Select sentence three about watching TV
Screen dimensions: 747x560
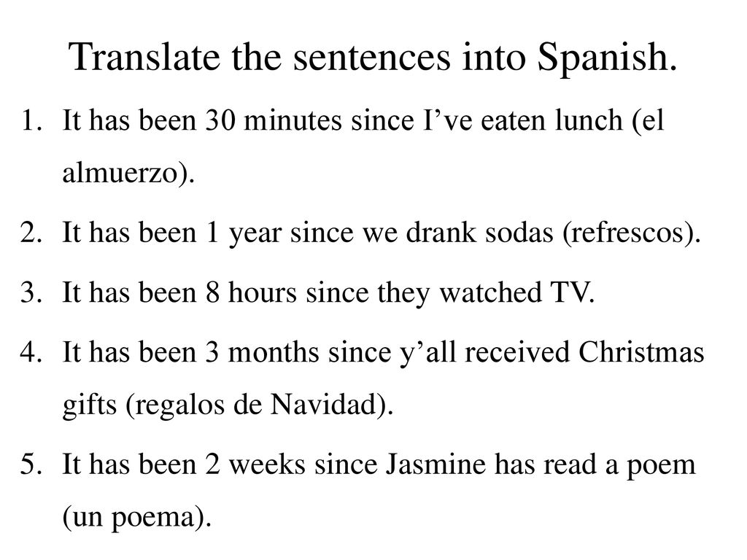click(329, 292)
